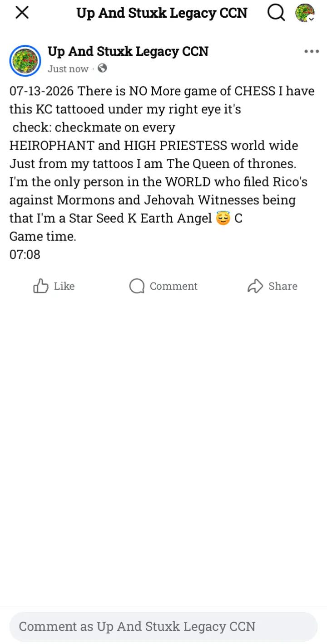Viewport: 327px width, 644px height.
Task: Focus the Comment as Up And Stuxk field
Action: click(163, 627)
